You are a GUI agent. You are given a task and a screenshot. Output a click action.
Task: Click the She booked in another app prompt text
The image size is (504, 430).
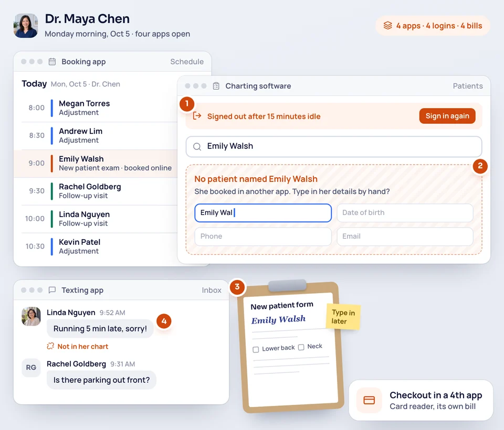click(x=292, y=192)
